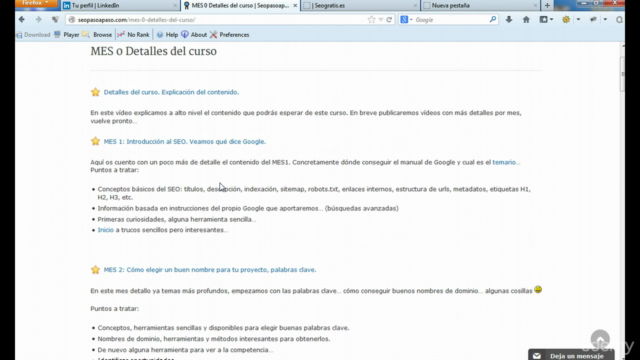Select the MES 0 Detalles del curso tab
The image size is (640, 360).
[240, 5]
